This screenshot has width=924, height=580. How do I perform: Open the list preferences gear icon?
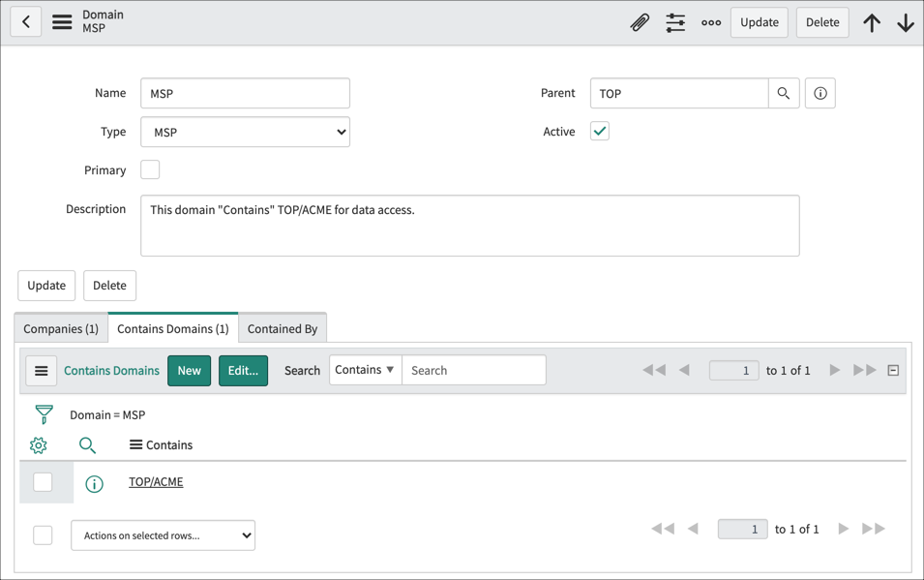(38, 445)
